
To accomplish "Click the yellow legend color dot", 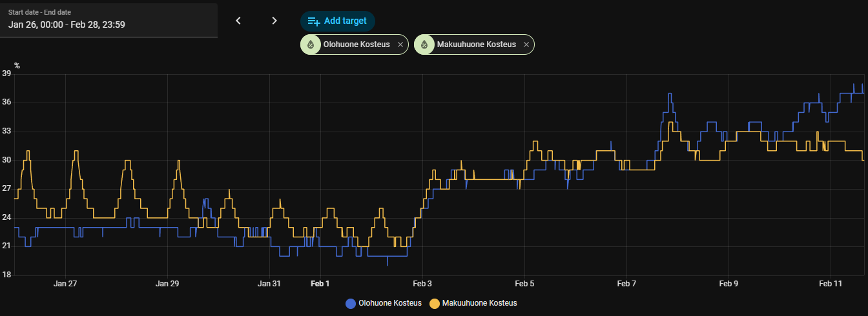I will [435, 303].
